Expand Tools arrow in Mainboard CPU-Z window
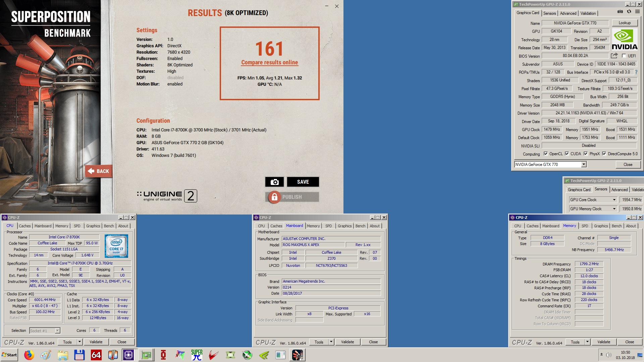This screenshot has width=644, height=362. coord(331,342)
